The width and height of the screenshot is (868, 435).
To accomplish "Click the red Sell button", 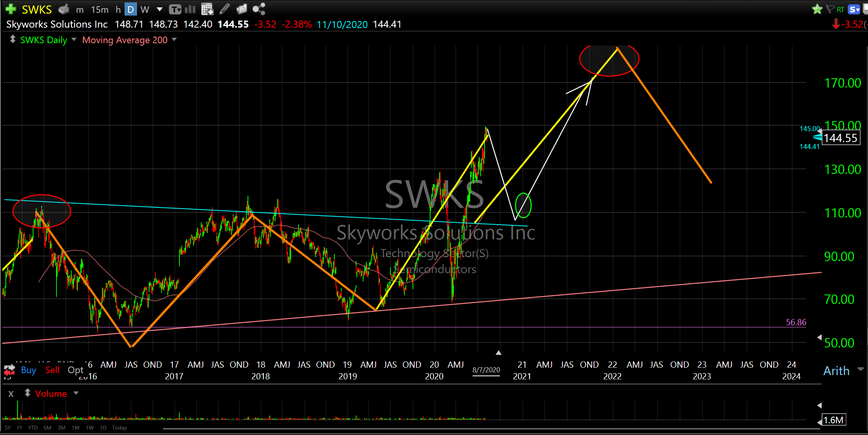I will tap(52, 370).
